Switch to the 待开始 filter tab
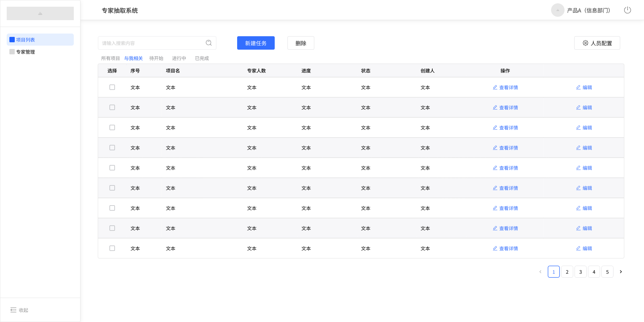644x322 pixels. [x=156, y=58]
